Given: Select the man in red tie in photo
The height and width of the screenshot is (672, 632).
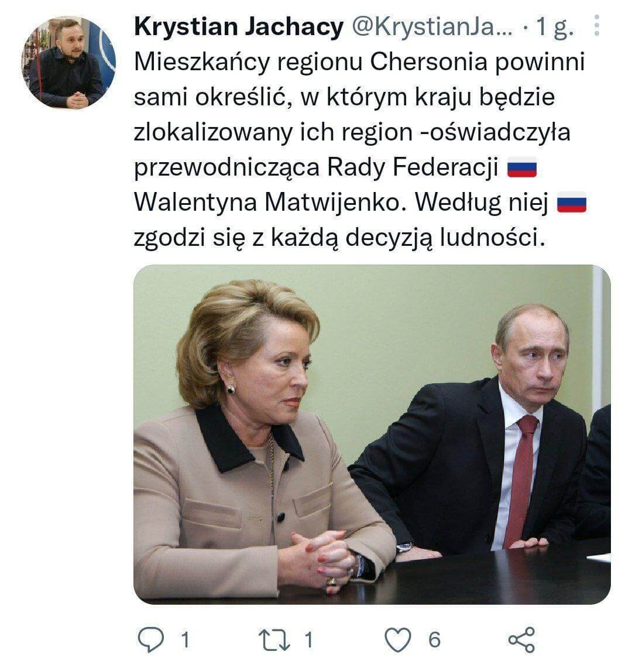Looking at the screenshot, I should 476,428.
